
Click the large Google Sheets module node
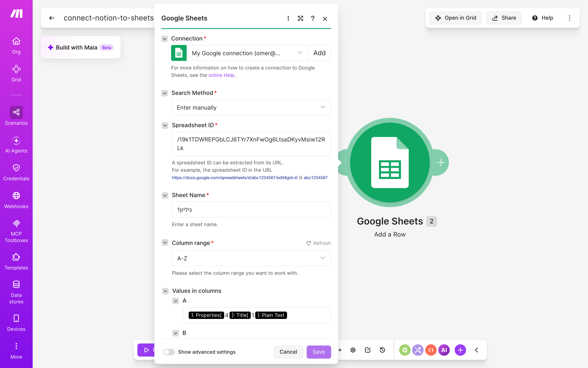coord(390,162)
